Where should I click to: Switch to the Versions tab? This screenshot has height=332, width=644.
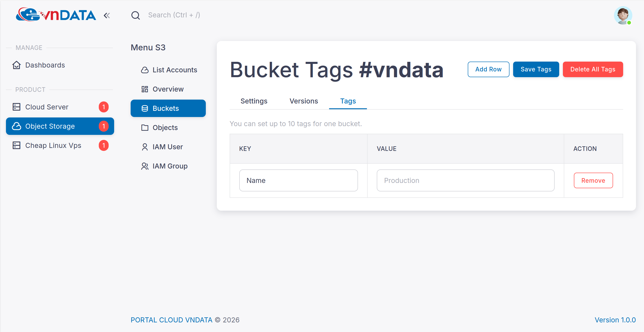[x=303, y=101]
